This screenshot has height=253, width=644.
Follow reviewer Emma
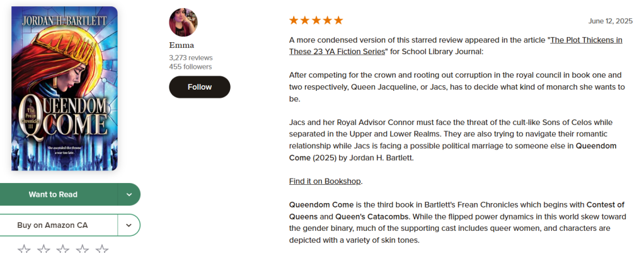pyautogui.click(x=199, y=87)
